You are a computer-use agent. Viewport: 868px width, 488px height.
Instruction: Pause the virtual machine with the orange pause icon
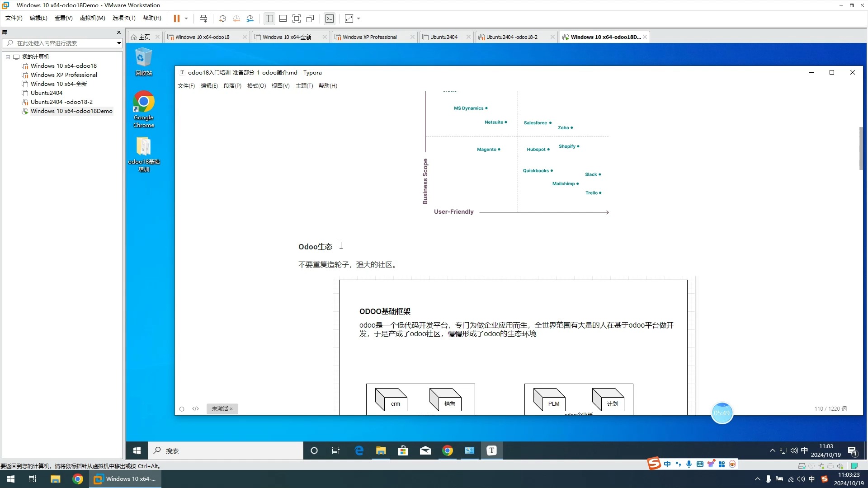tap(176, 19)
